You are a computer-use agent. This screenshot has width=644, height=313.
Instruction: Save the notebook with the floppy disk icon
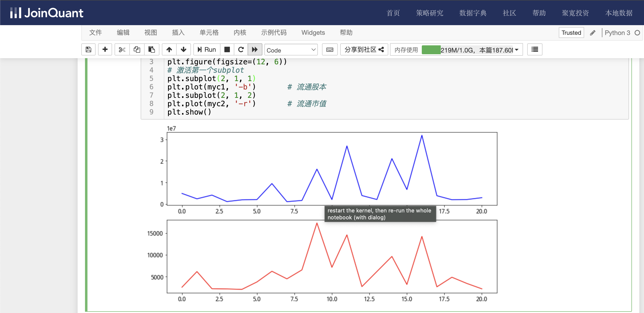88,50
